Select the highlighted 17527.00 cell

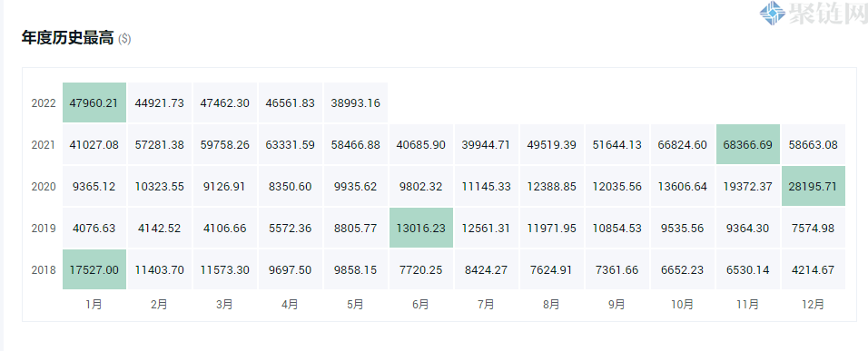[x=94, y=269]
